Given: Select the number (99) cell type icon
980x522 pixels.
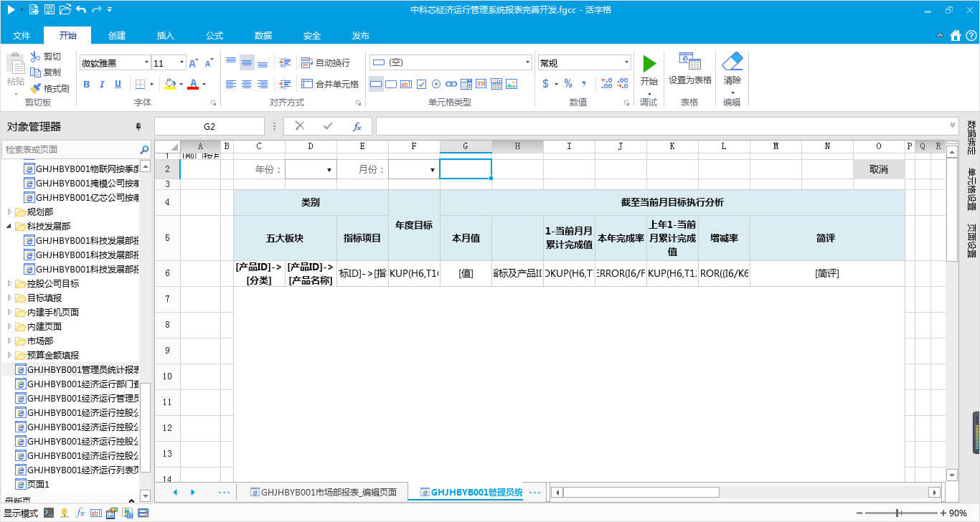Looking at the screenshot, I should click(481, 84).
